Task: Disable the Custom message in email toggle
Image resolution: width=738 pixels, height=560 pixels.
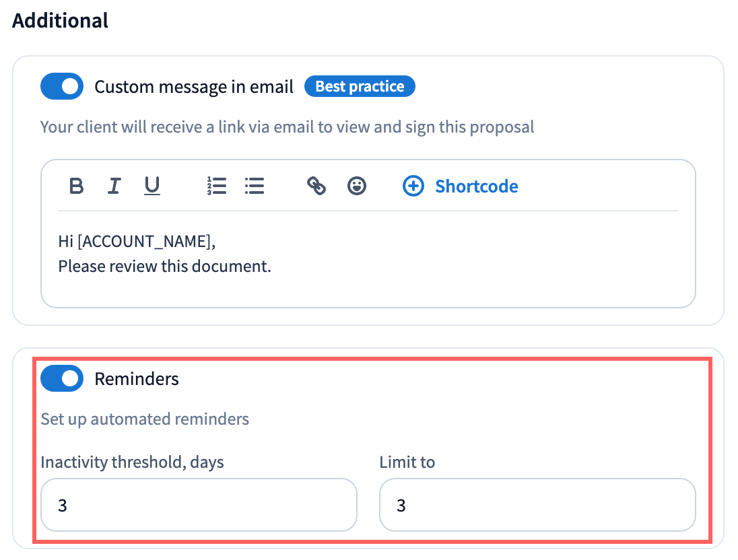Action: [x=62, y=87]
